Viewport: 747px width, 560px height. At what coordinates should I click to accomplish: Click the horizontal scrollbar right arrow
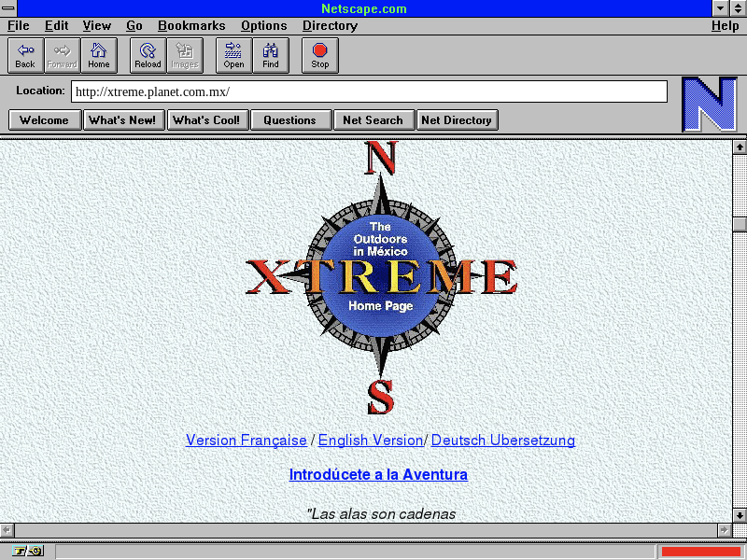tap(724, 530)
